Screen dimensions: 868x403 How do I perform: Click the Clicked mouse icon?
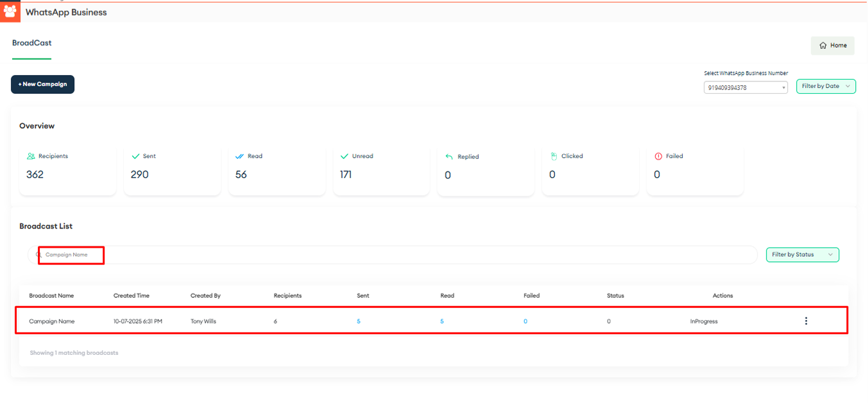click(554, 156)
